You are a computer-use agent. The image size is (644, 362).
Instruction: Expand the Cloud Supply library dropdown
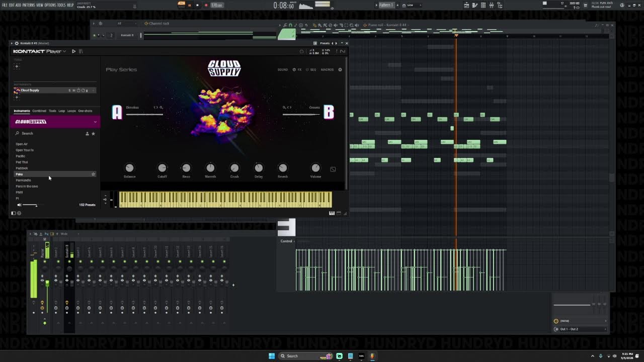(95, 122)
